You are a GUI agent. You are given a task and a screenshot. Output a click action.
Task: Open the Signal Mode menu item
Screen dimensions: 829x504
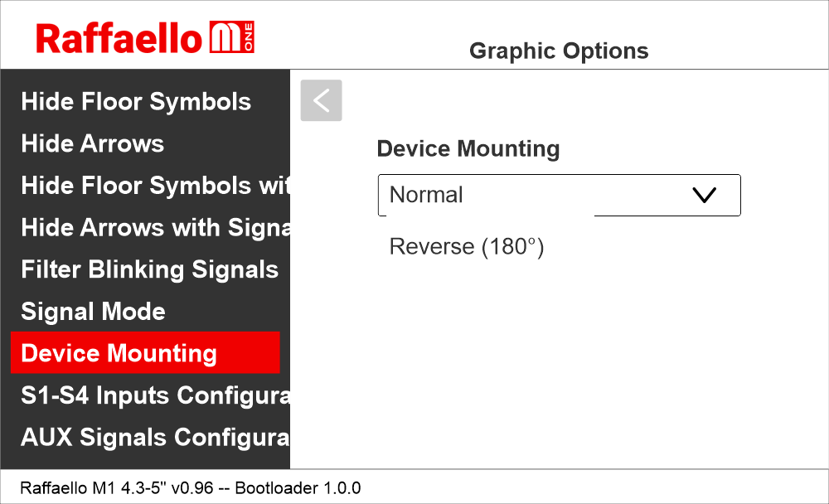click(x=93, y=312)
